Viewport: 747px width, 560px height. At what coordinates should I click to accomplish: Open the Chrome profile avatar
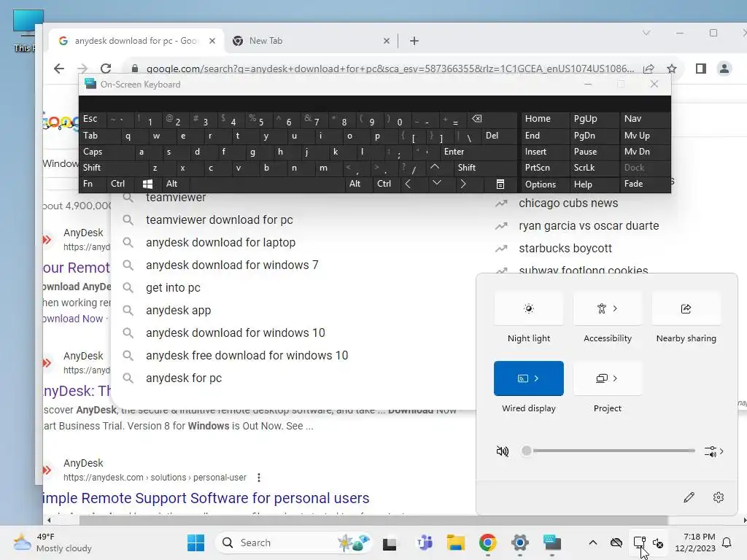(x=724, y=69)
